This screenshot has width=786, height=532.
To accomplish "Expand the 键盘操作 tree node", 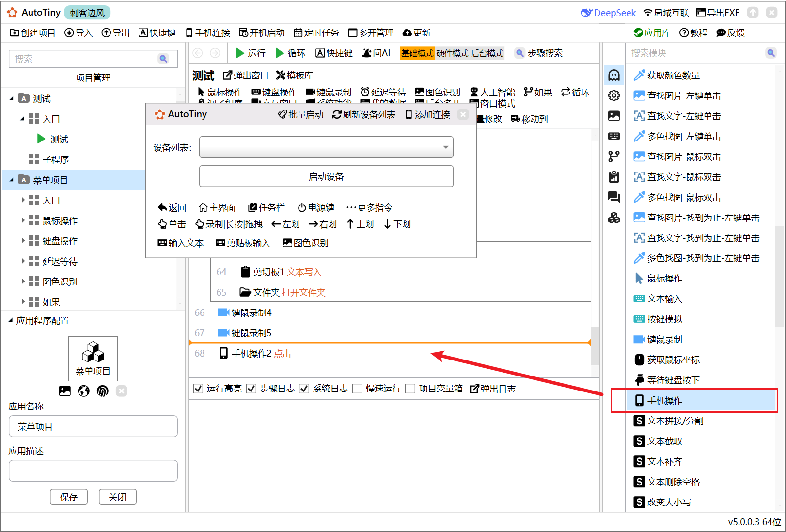I will point(23,241).
